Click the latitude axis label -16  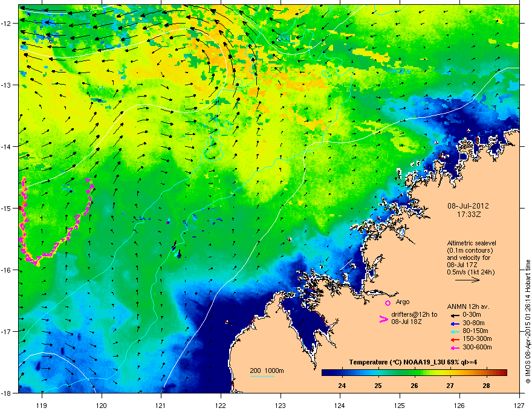[x=6, y=270]
